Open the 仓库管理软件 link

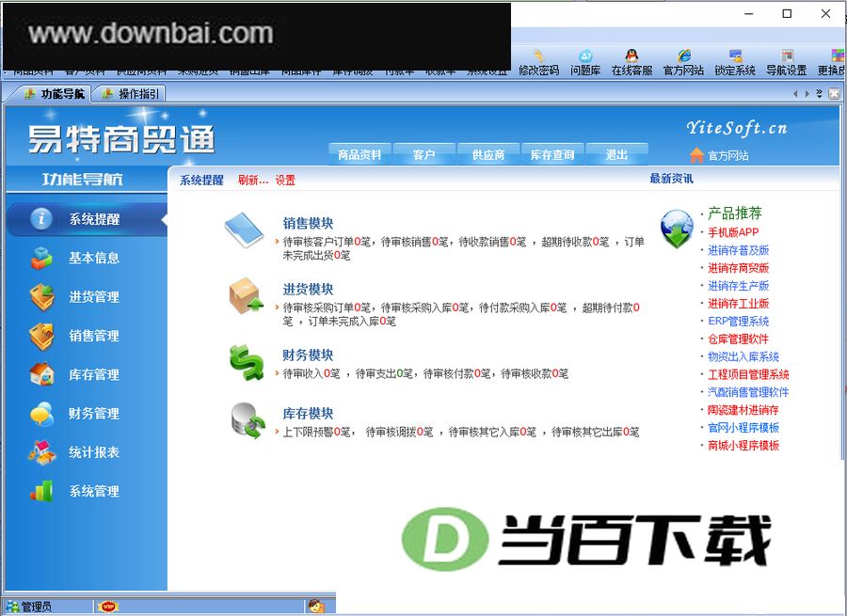click(x=738, y=340)
